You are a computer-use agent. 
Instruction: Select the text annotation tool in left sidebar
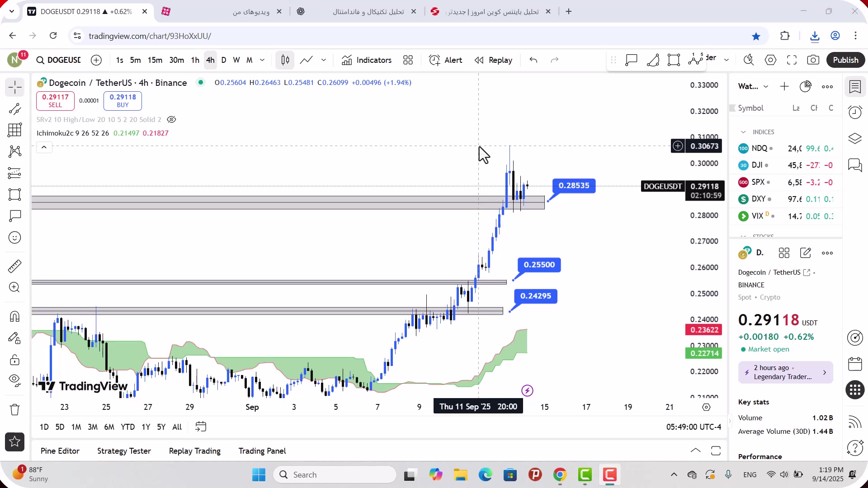point(14,216)
